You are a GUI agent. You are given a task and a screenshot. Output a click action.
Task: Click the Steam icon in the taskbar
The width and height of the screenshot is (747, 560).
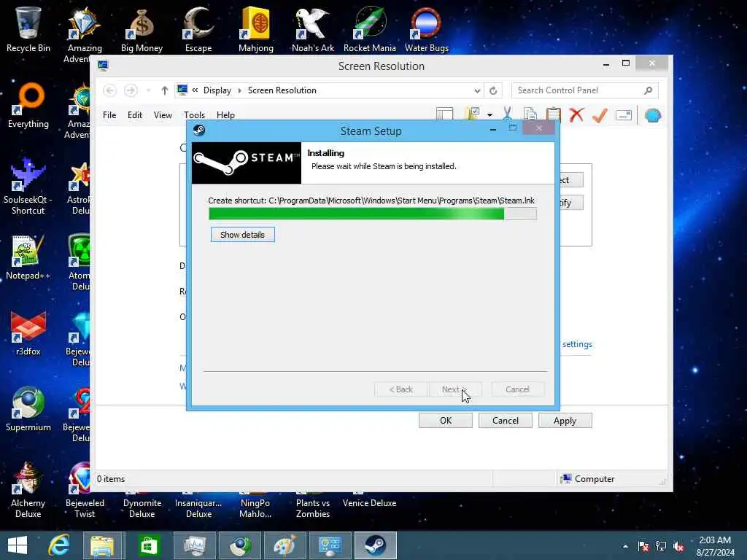[376, 545]
